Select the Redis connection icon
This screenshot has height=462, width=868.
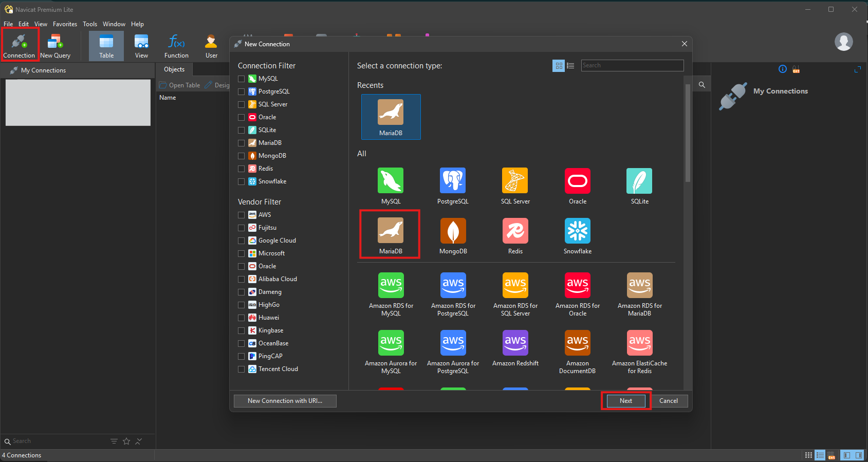[515, 232]
